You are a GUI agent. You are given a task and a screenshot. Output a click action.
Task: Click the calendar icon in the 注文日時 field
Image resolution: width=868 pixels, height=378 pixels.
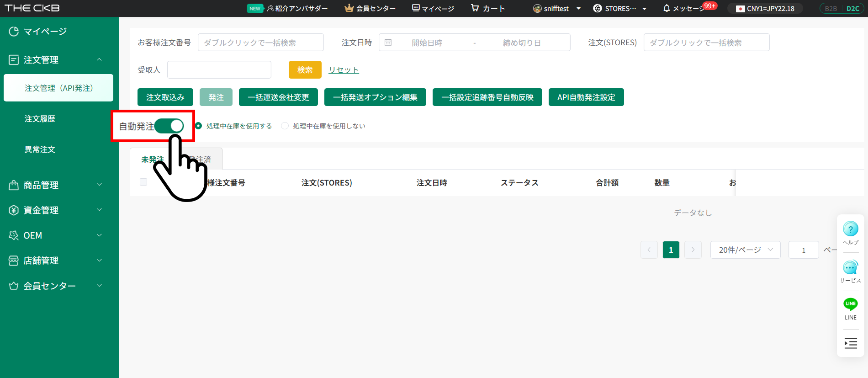point(388,43)
